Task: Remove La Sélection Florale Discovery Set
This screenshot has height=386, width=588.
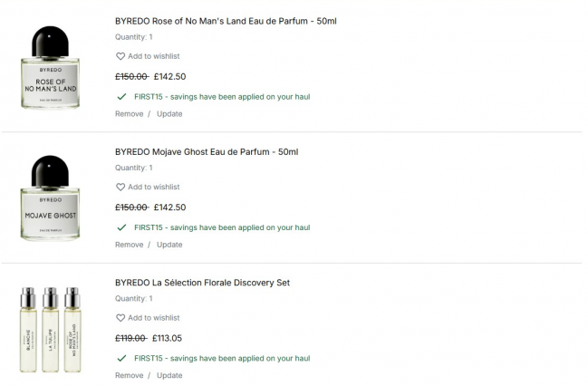Action: tap(129, 375)
